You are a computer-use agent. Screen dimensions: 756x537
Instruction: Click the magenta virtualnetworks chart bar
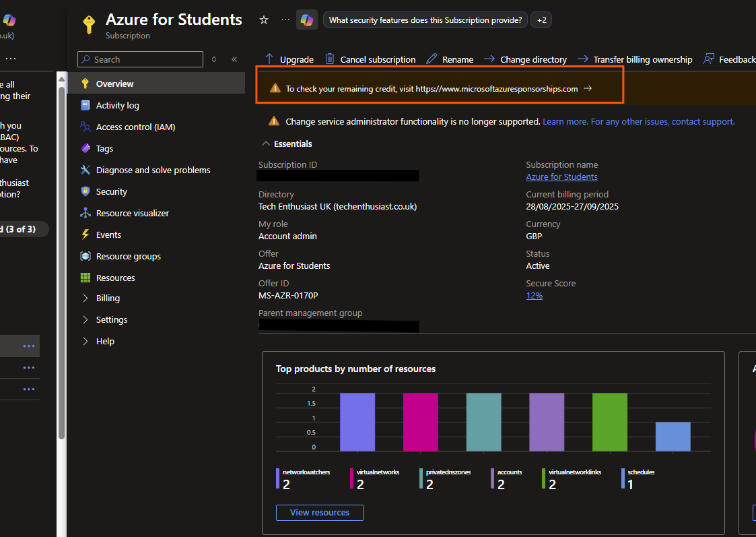click(421, 422)
